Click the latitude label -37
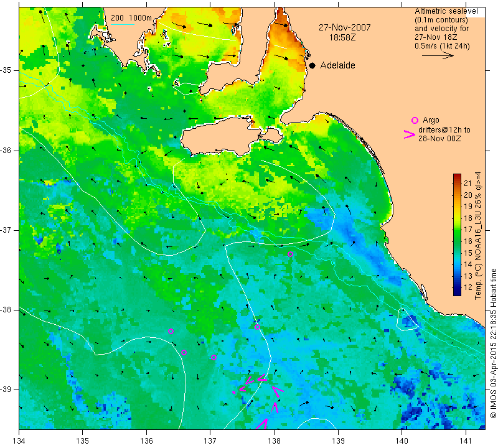 [6, 230]
